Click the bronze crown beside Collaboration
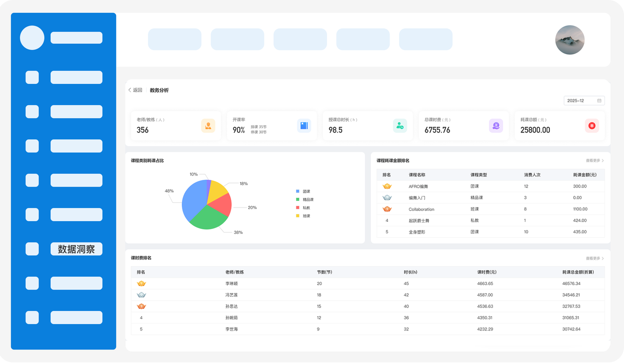Viewport: 624px width, 364px height. tap(387, 209)
